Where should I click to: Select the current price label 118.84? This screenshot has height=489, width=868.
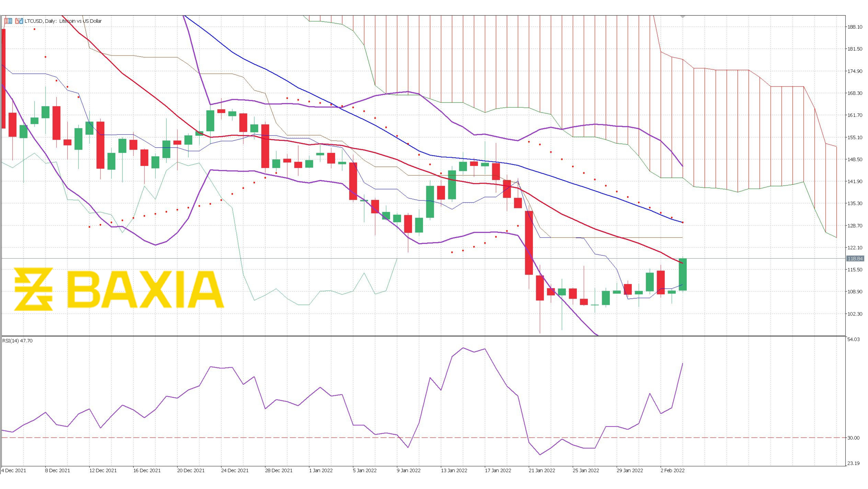click(855, 258)
